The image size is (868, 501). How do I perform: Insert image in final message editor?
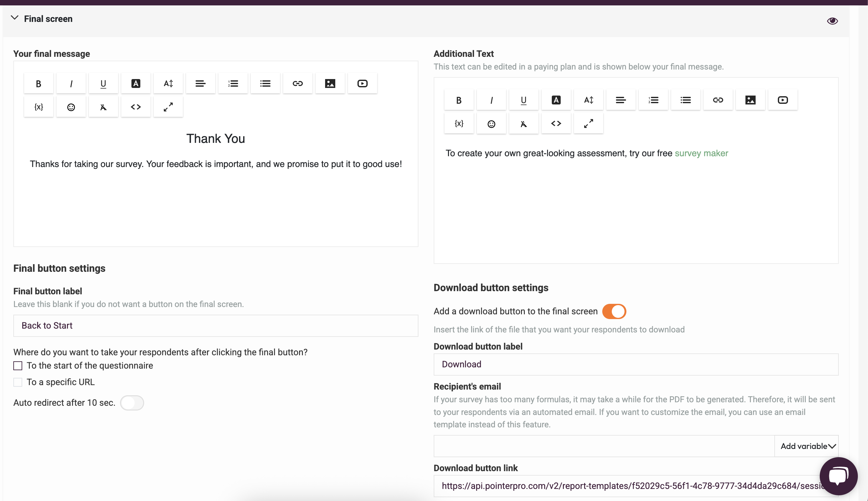point(330,83)
